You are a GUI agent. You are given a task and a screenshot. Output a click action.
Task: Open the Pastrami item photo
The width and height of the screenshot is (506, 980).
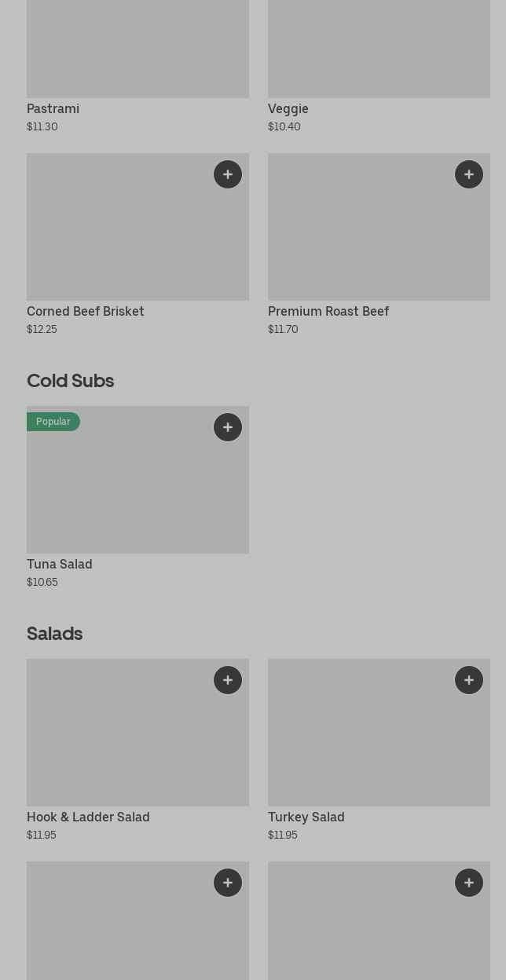click(137, 49)
